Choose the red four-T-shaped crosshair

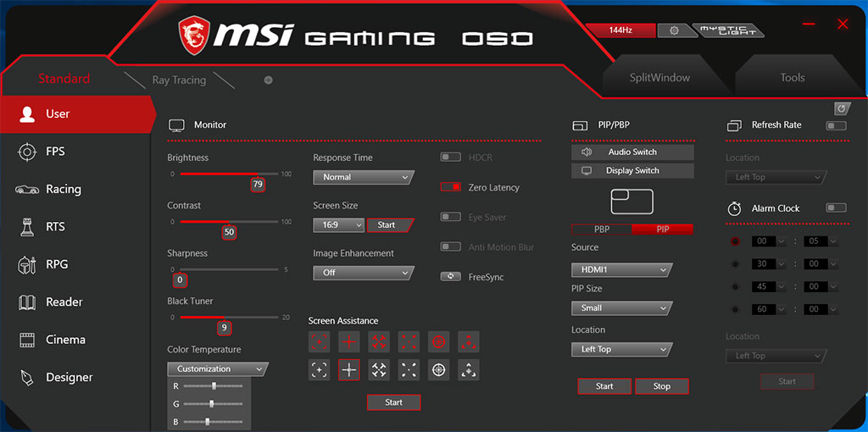[x=379, y=342]
